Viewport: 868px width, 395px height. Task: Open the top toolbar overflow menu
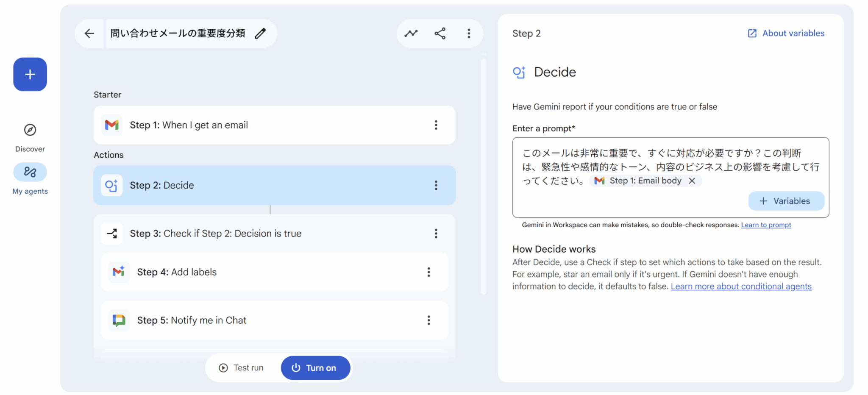(468, 33)
